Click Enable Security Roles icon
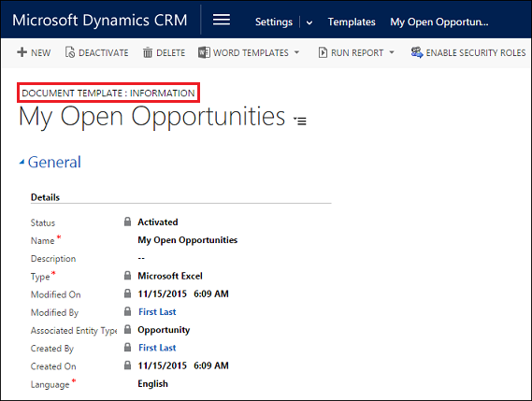This screenshot has width=532, height=401. click(417, 52)
